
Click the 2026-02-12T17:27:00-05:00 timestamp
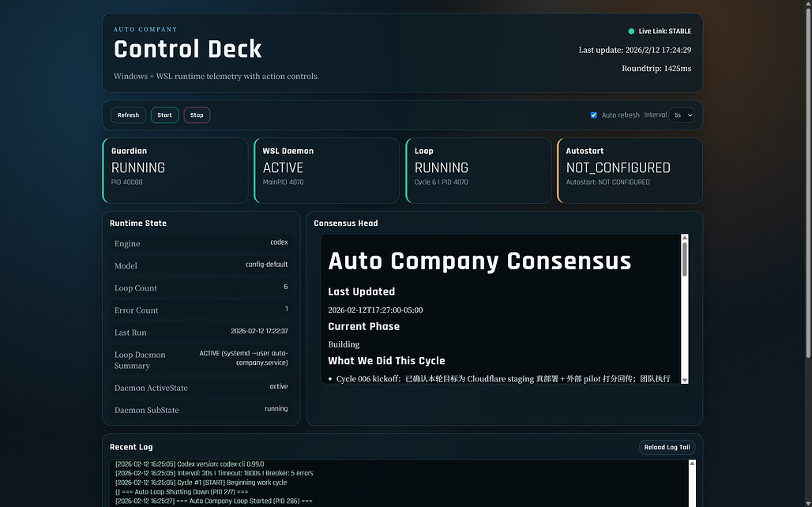pyautogui.click(x=375, y=310)
